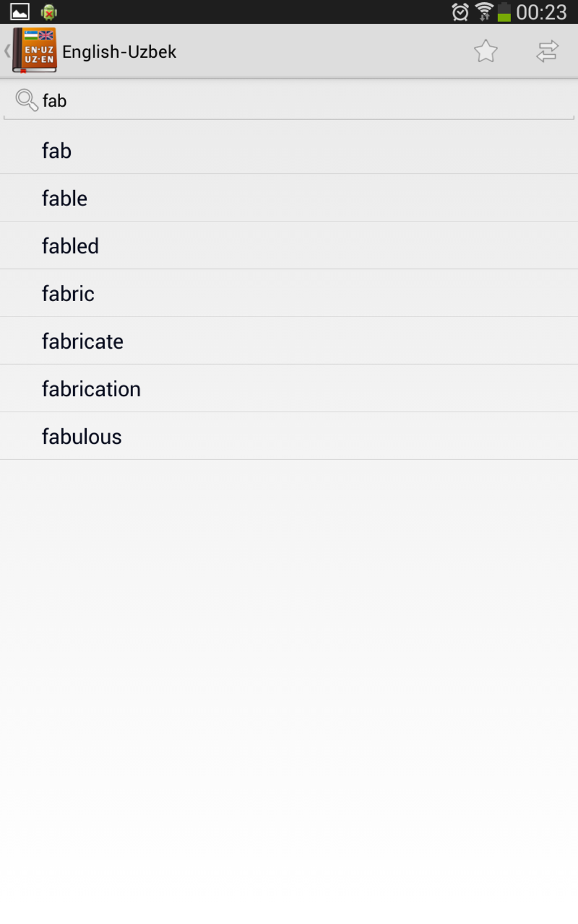Go back using the left chevron
This screenshot has height=924, width=578.
[7, 51]
